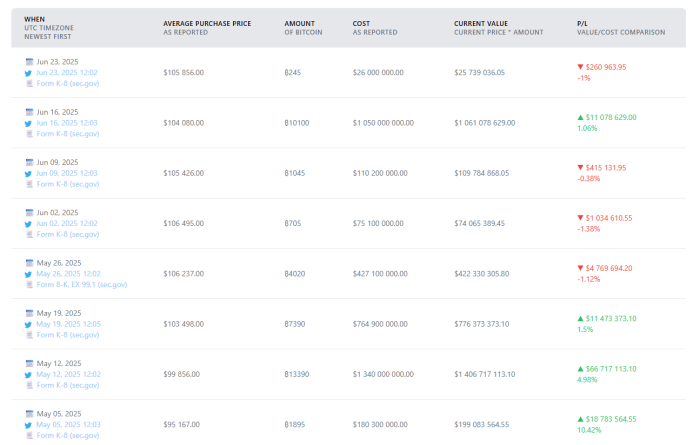The height and width of the screenshot is (445, 700).
Task: Click the document icon next to Form 8-K, EX 99.1
Action: tap(29, 285)
